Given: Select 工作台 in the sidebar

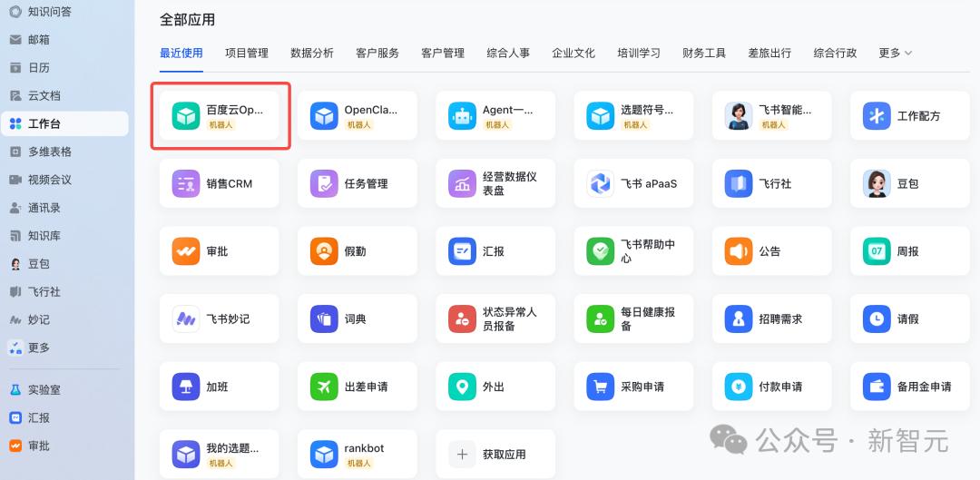Looking at the screenshot, I should coord(65,123).
